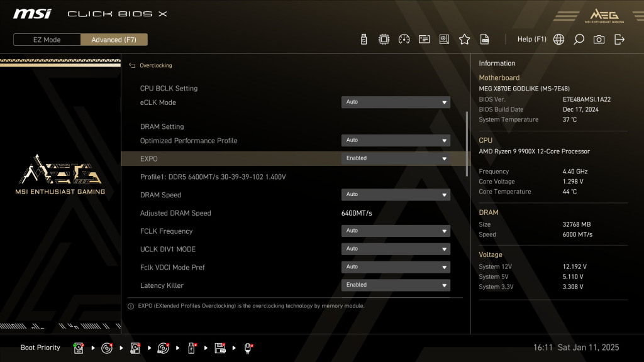This screenshot has width=644, height=362.
Task: Click Core Voltage 1.298 V value
Action: [573, 182]
